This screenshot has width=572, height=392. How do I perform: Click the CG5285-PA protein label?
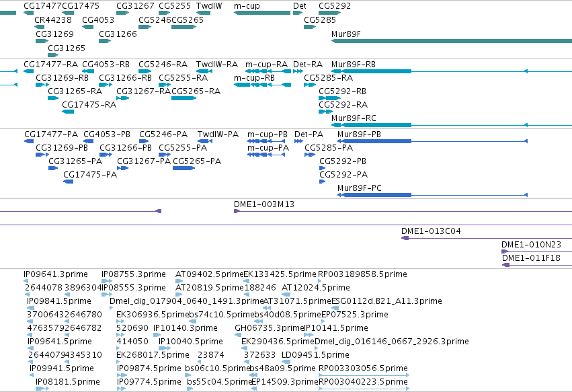(x=329, y=148)
